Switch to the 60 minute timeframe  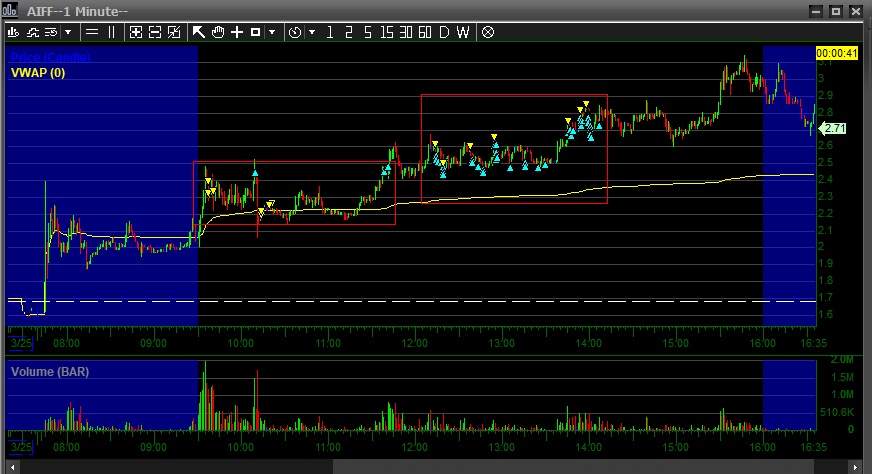pyautogui.click(x=425, y=32)
